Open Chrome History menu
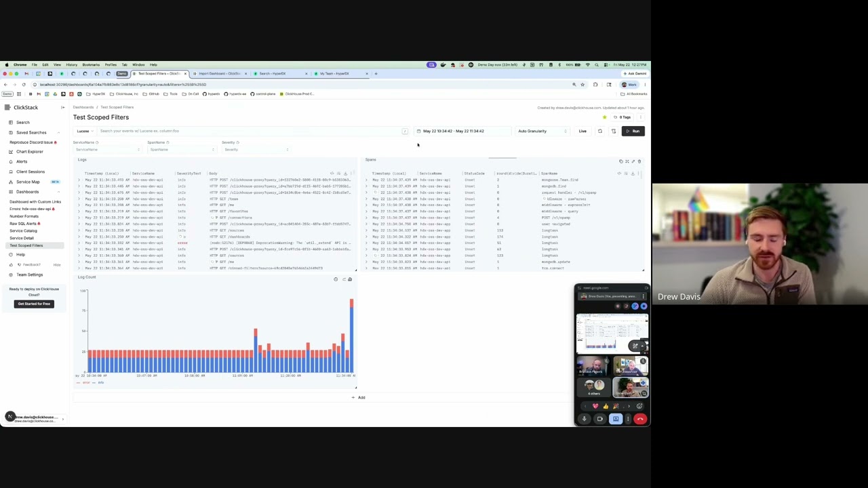 [x=71, y=65]
